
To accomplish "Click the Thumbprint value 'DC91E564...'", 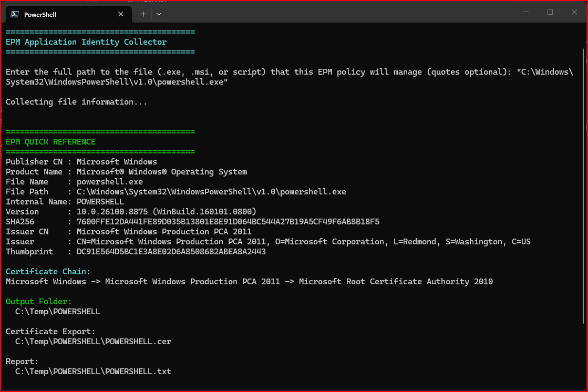I will [171, 252].
